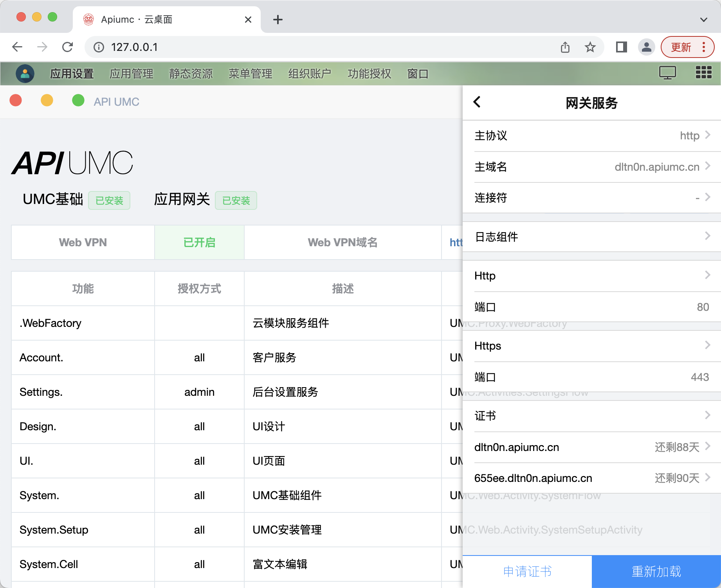Expand the 主域名 domain setting

(x=592, y=167)
